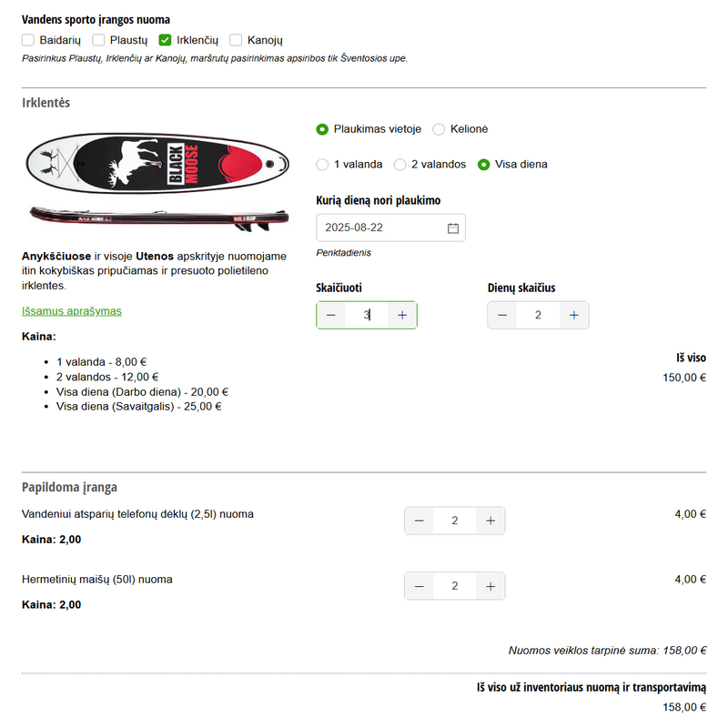
Task: Open the Išsamus aprašymas link
Action: point(72,311)
